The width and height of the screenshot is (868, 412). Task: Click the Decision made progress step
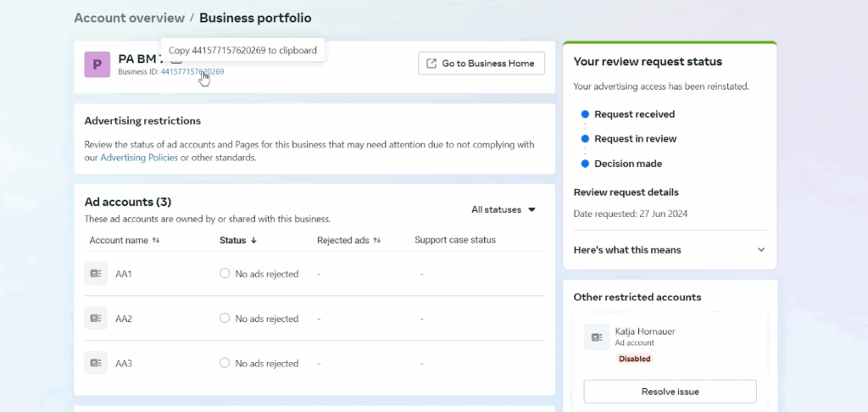pos(627,164)
